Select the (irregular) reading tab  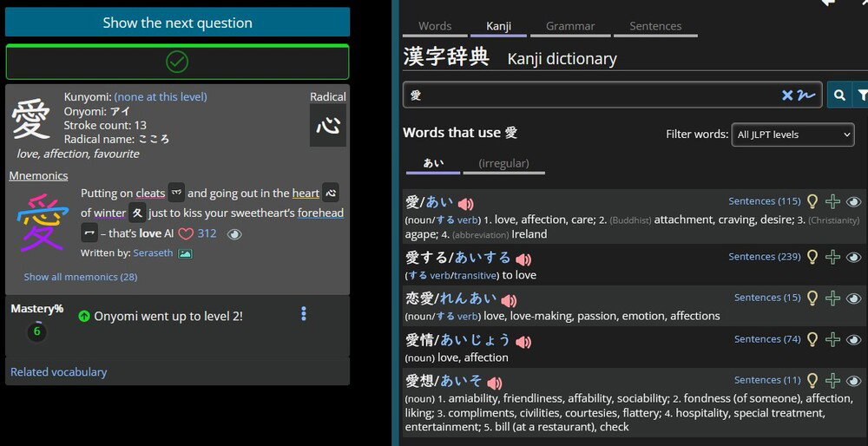[x=503, y=163]
